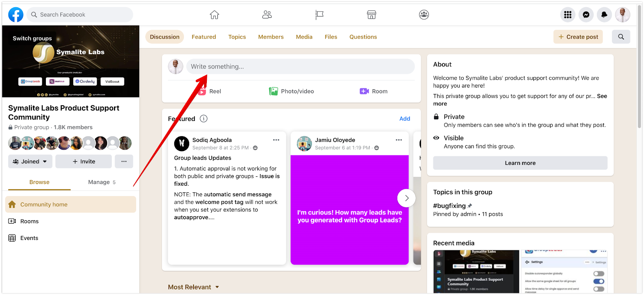
Task: Open the Topics tab
Action: tap(237, 37)
